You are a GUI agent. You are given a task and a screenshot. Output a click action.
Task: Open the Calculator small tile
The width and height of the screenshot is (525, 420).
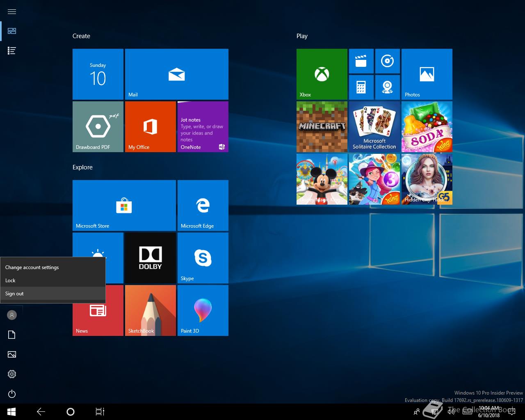[361, 87]
